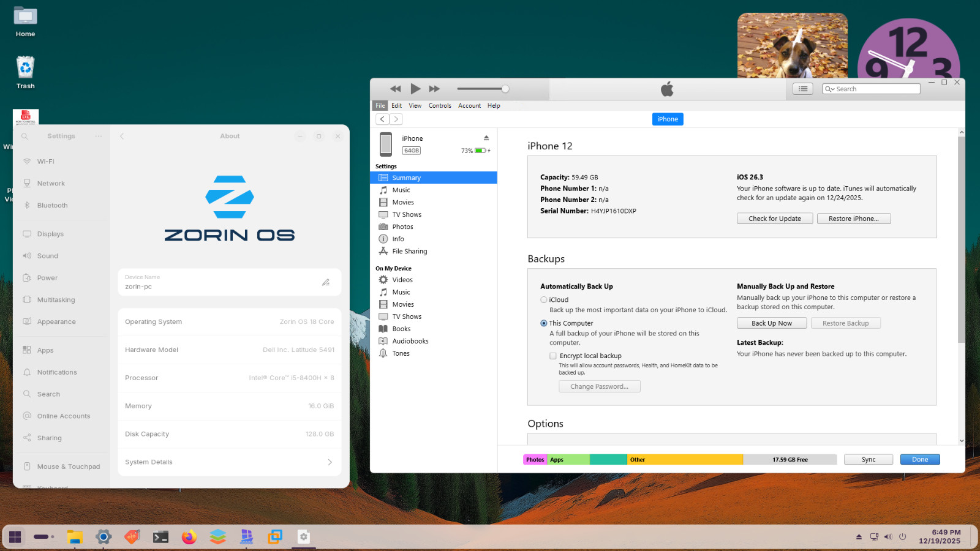Viewport: 980px width, 551px height.
Task: Open the list view button beside the search box
Action: [x=802, y=89]
